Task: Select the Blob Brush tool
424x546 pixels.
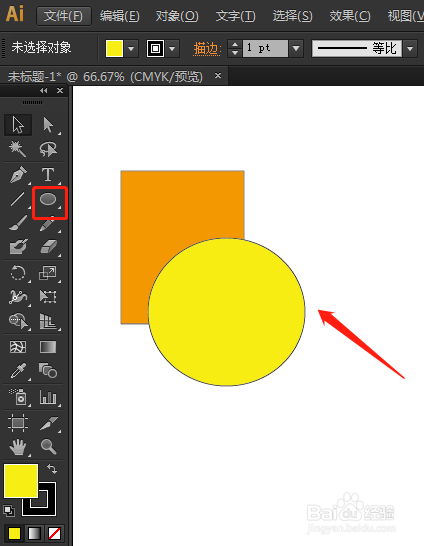Action: 18,247
